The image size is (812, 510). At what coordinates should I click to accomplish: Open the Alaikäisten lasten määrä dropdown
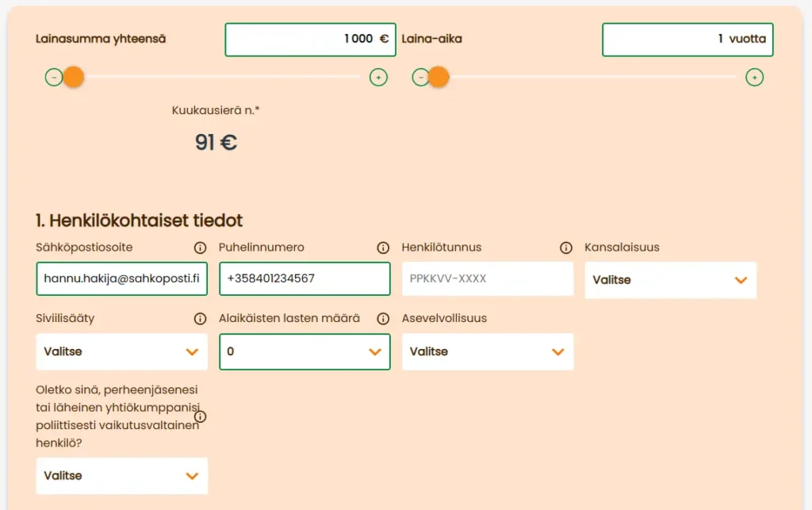304,351
